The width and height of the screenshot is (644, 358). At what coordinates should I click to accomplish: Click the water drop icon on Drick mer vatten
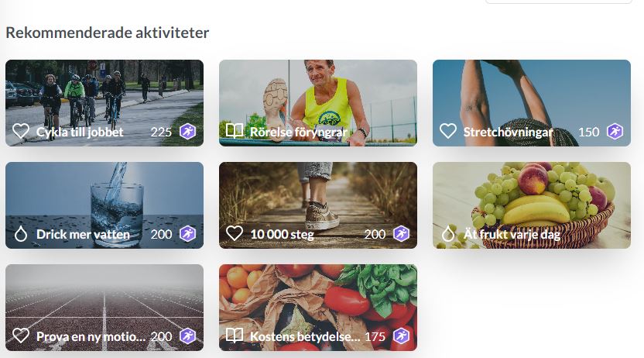[21, 234]
